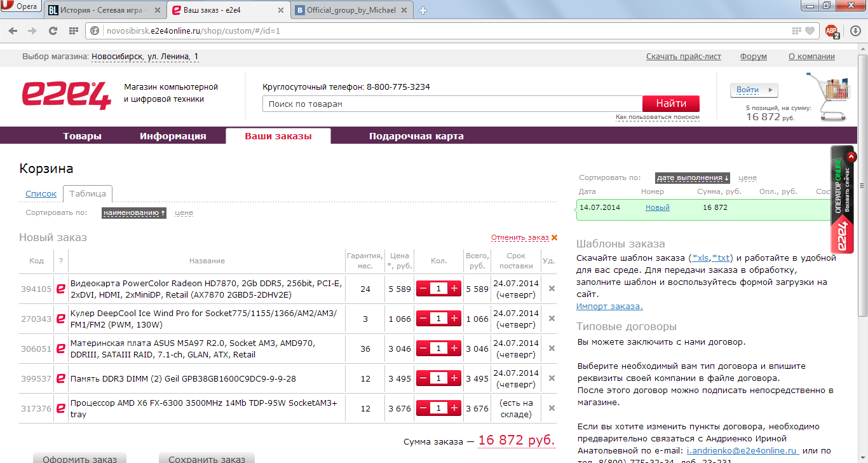Remove the PowerColor Radeon HD7870 item

(x=552, y=289)
